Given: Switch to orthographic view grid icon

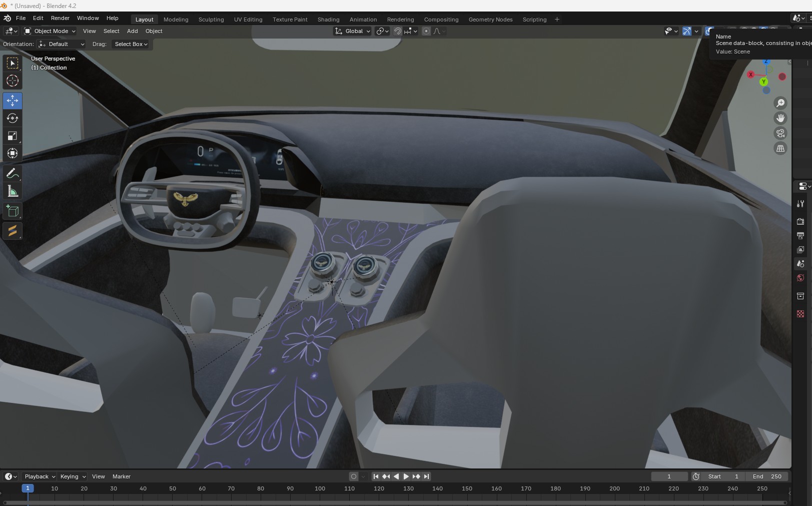Looking at the screenshot, I should [x=780, y=148].
